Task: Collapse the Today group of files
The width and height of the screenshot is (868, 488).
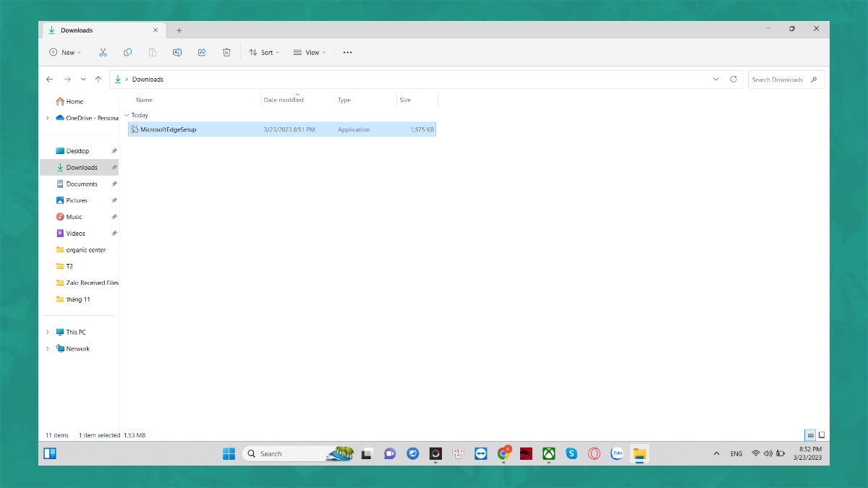Action: tap(127, 115)
